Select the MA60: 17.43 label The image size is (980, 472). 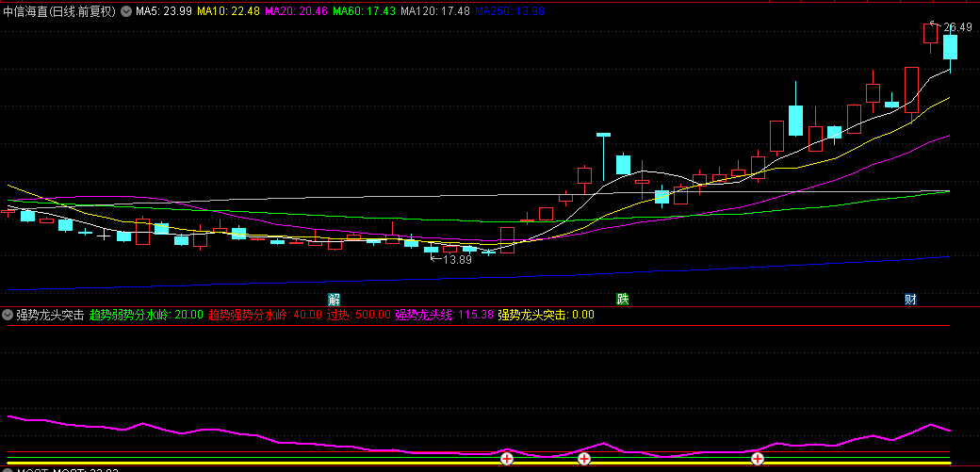364,10
